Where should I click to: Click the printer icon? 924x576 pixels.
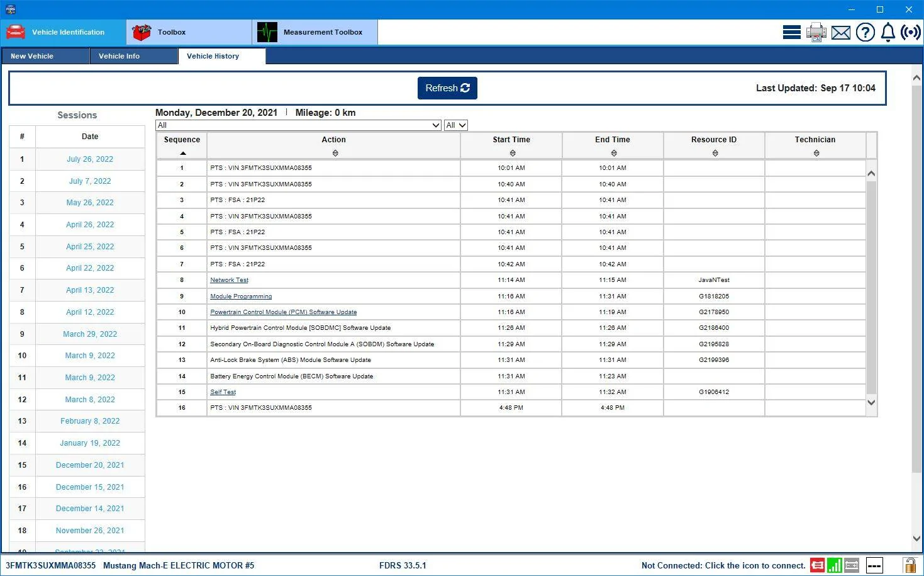point(816,32)
